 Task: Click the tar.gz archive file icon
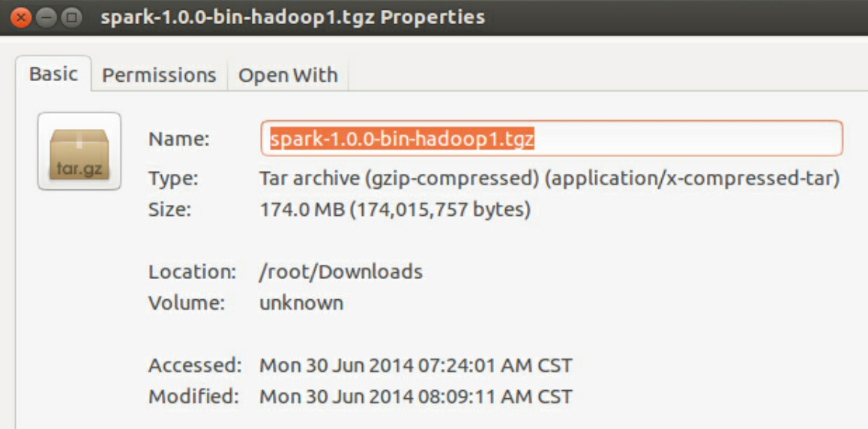point(79,151)
